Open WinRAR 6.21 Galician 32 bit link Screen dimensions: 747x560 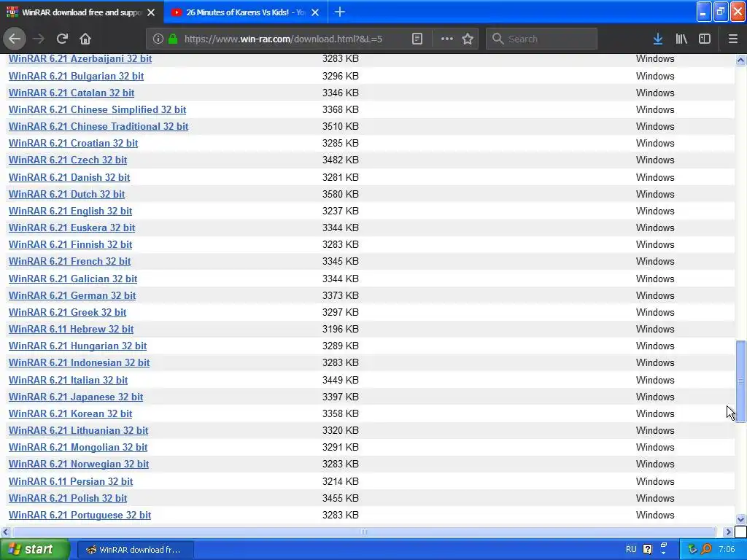coord(73,279)
